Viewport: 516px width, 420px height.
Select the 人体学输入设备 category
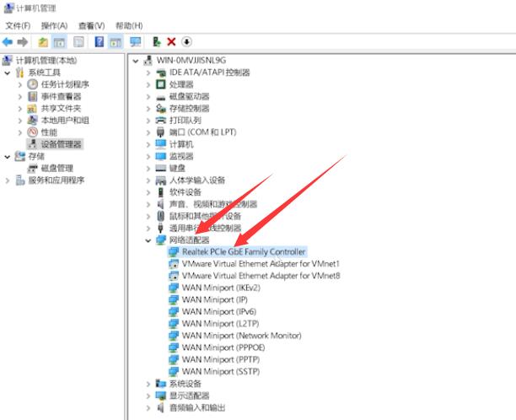point(197,180)
